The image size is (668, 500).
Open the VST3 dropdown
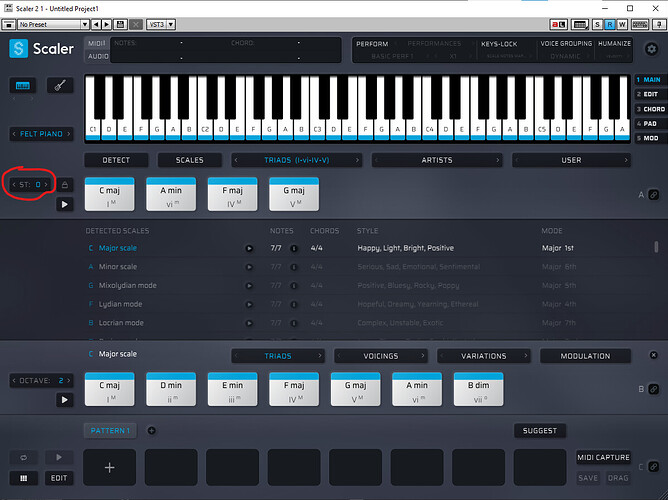(x=161, y=24)
